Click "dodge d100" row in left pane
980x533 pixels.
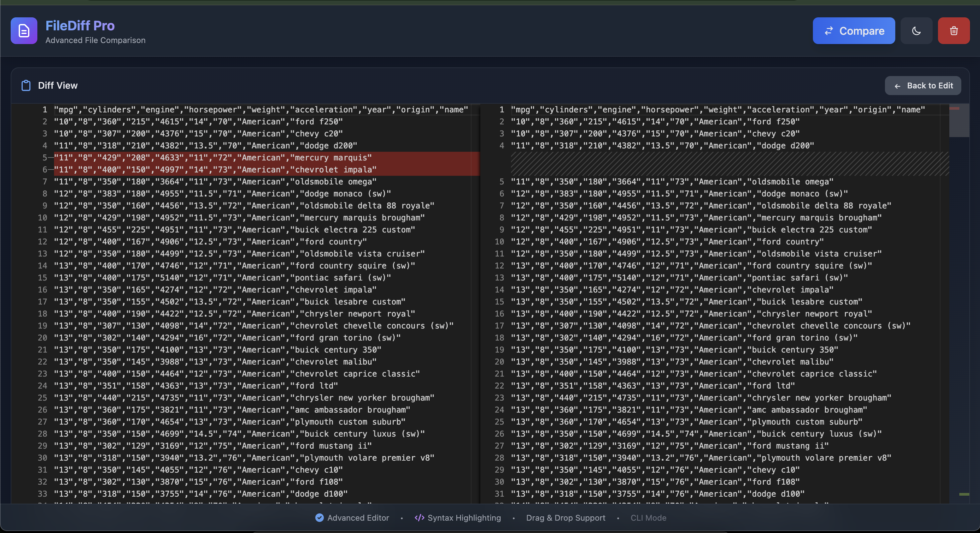click(x=201, y=494)
